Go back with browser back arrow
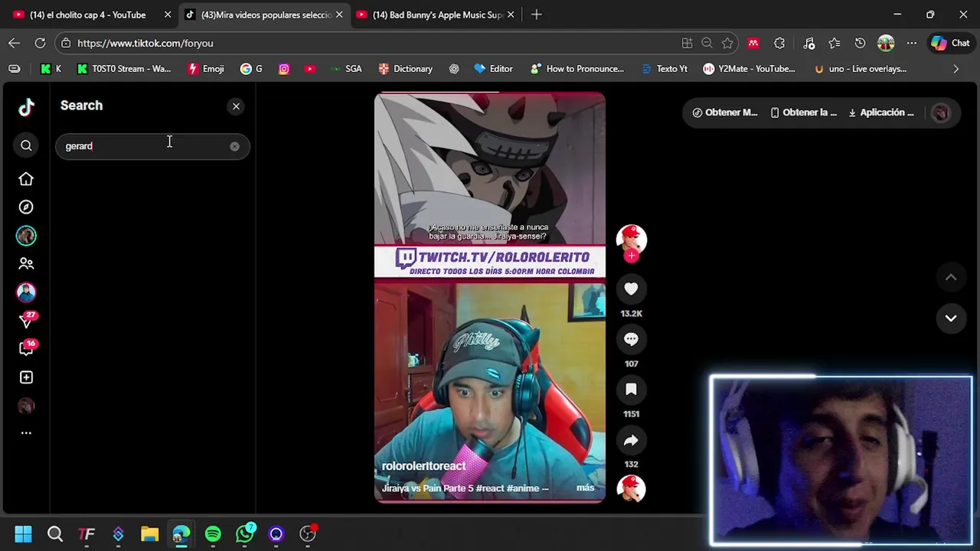980x551 pixels. click(x=15, y=43)
